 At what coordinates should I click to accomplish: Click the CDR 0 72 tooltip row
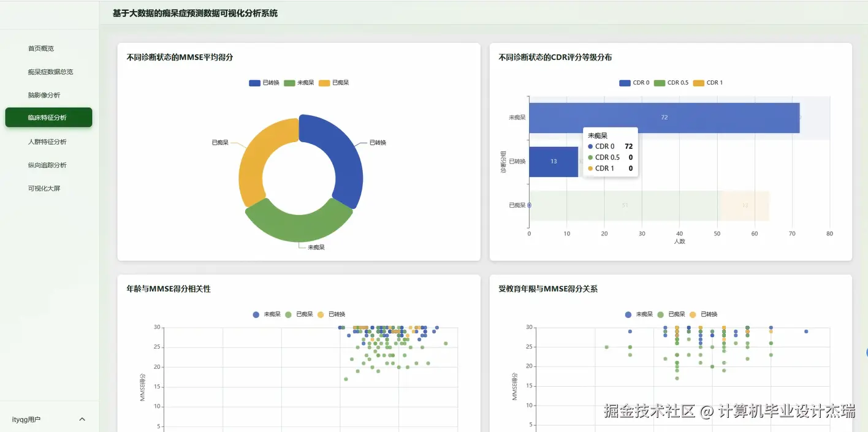pos(610,146)
